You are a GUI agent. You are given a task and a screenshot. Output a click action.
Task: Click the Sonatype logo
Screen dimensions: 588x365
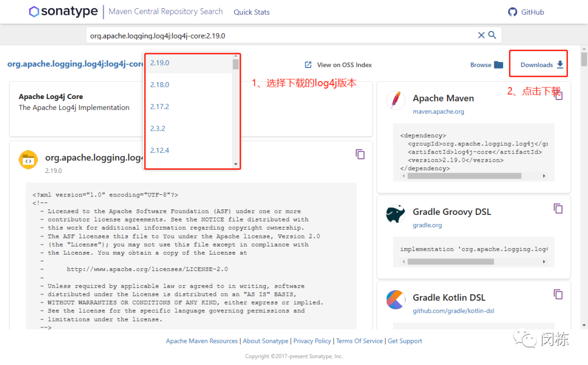[x=63, y=11]
